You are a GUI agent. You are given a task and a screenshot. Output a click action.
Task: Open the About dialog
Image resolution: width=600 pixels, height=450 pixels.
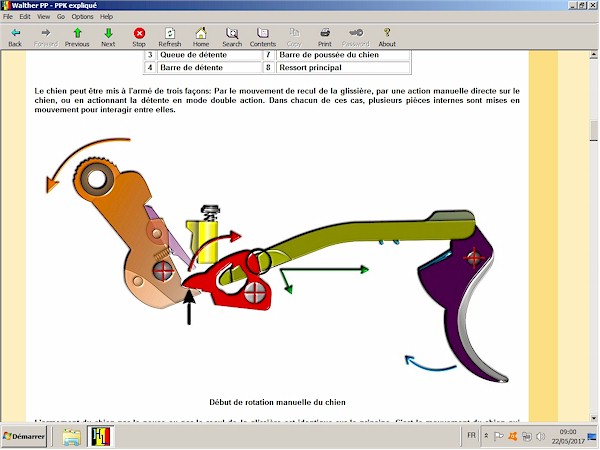387,37
